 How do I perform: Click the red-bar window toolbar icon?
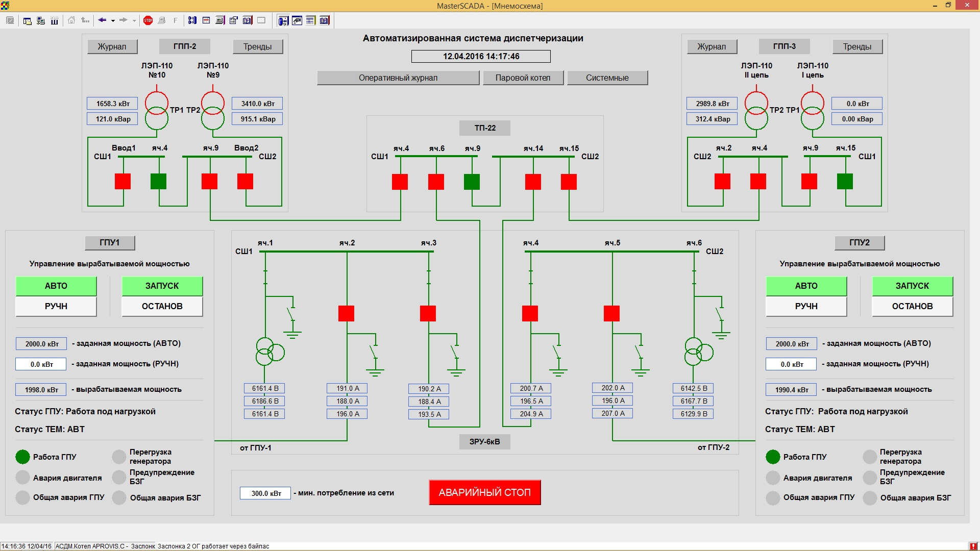(206, 20)
